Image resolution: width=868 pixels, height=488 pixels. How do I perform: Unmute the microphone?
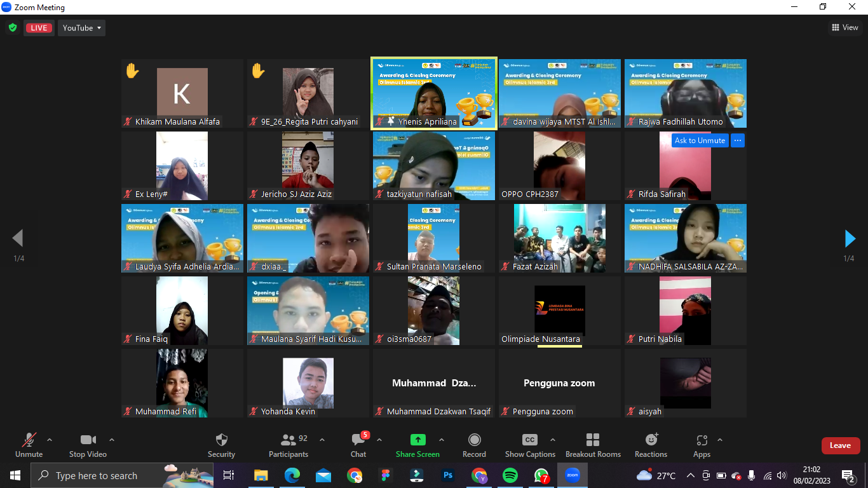[29, 440]
